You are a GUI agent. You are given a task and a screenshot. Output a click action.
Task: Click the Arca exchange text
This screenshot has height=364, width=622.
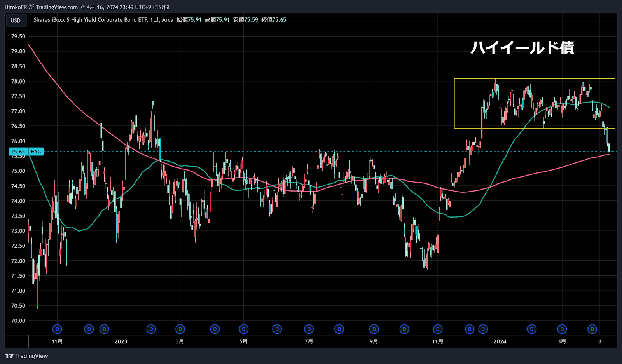tap(168, 20)
